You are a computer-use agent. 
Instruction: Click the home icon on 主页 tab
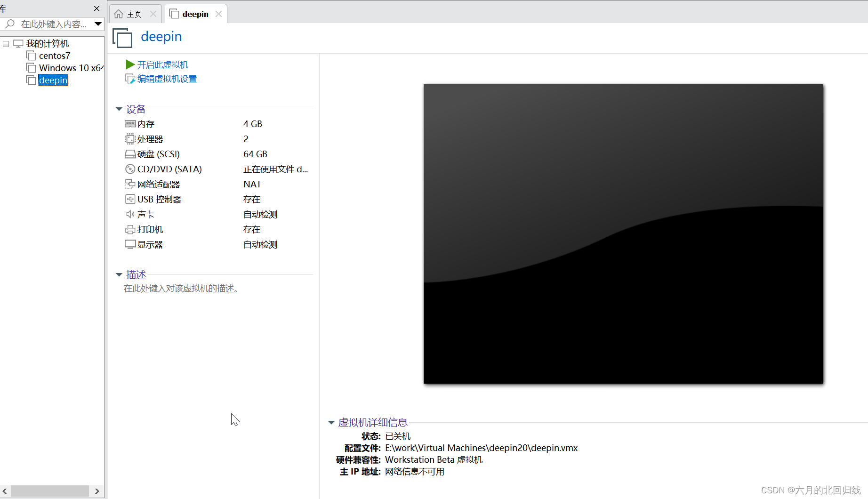point(119,14)
